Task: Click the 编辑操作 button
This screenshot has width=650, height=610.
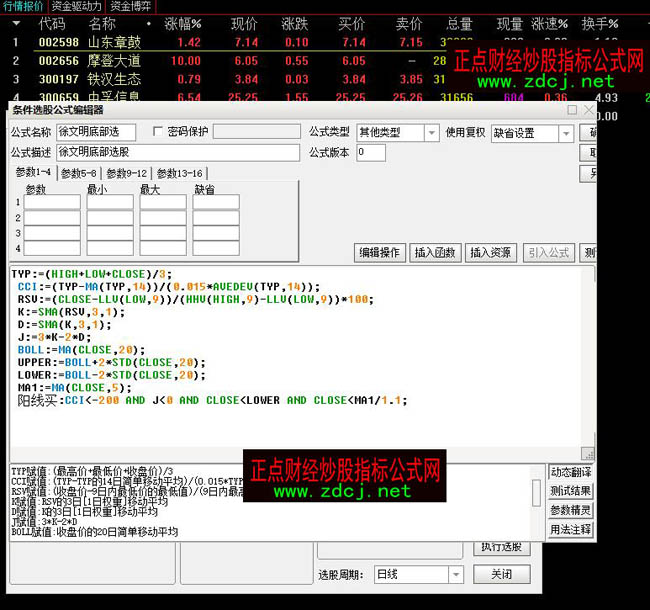Action: pyautogui.click(x=380, y=252)
